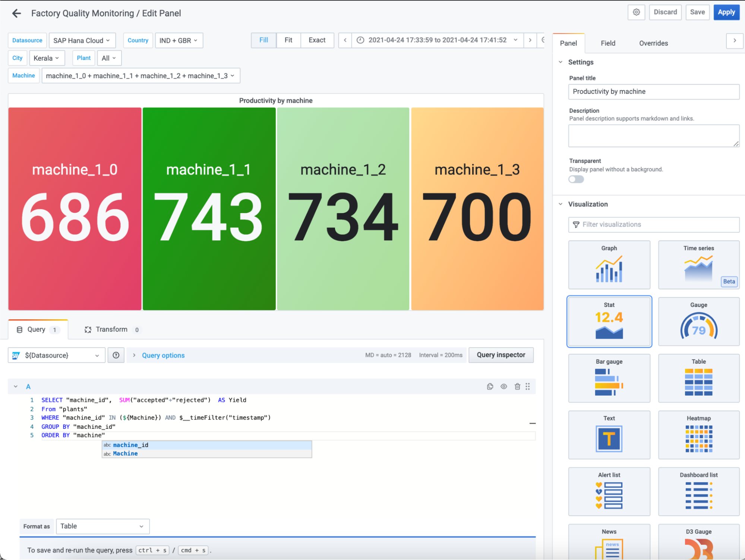Shift time range backward with left arrow

pyautogui.click(x=345, y=40)
